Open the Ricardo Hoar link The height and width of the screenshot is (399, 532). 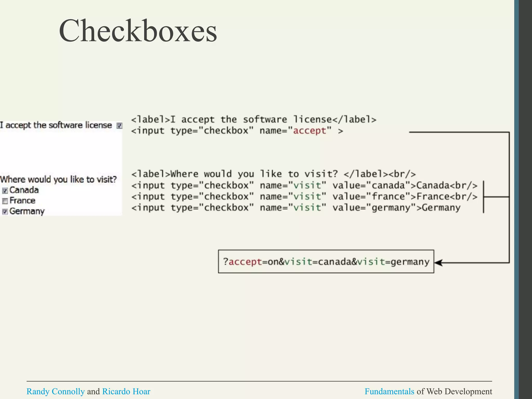tap(126, 391)
